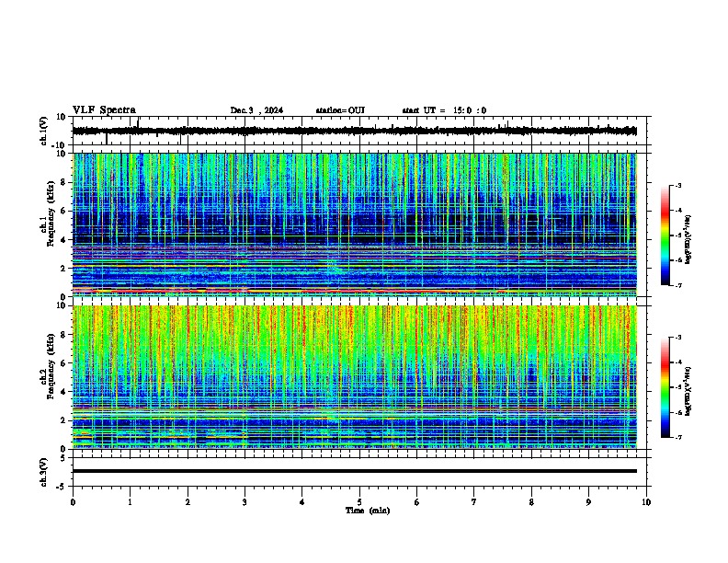Click the "-7" tick on ch.1 colorbar

(678, 285)
